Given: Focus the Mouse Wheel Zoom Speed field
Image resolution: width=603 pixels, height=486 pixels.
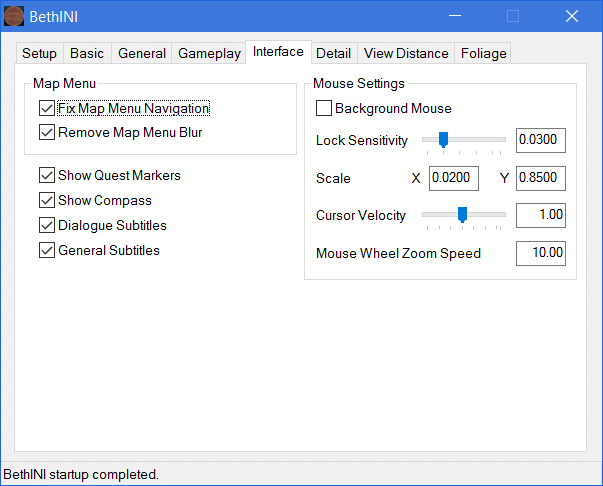Looking at the screenshot, I should point(540,253).
